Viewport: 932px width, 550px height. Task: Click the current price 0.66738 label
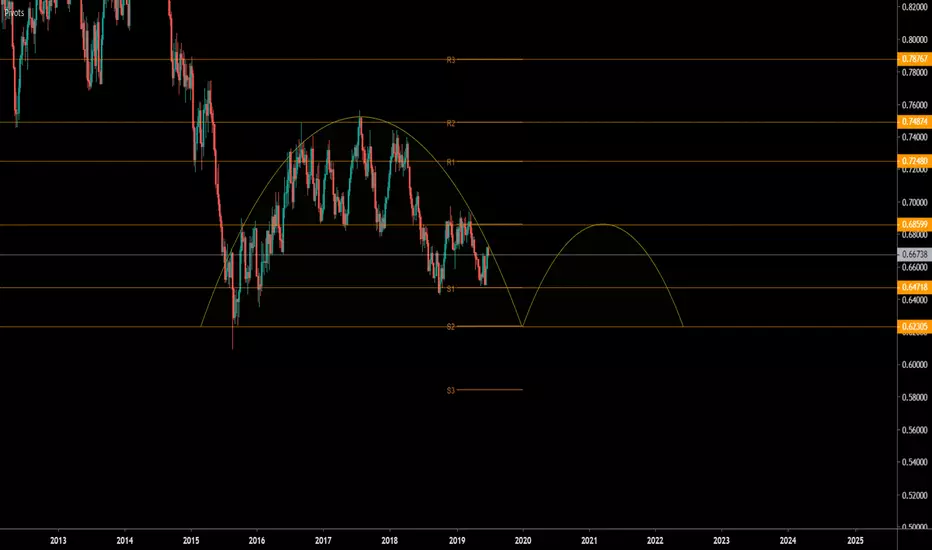[914, 254]
